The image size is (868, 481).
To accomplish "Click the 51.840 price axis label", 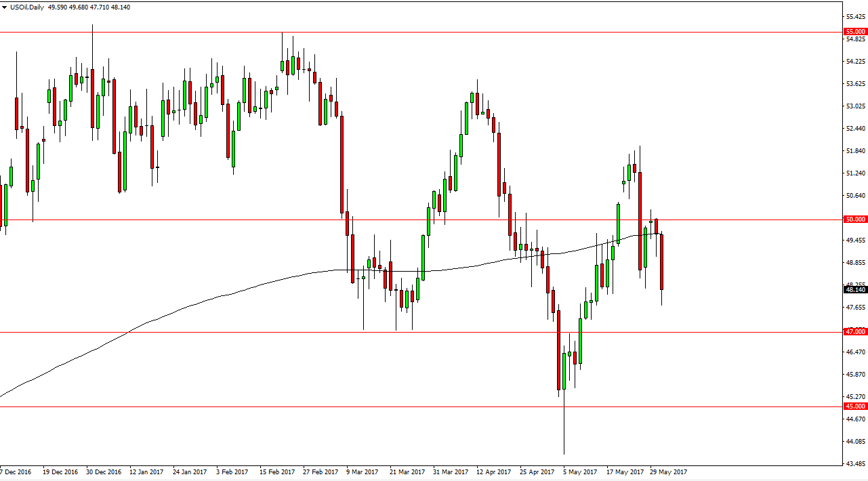I will [855, 151].
